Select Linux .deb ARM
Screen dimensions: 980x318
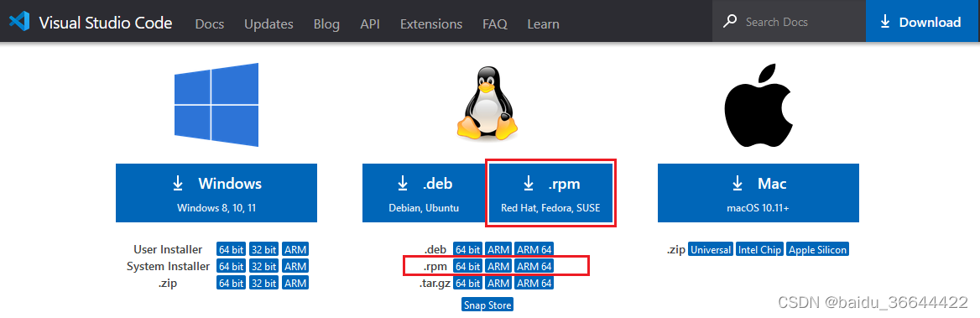(498, 249)
